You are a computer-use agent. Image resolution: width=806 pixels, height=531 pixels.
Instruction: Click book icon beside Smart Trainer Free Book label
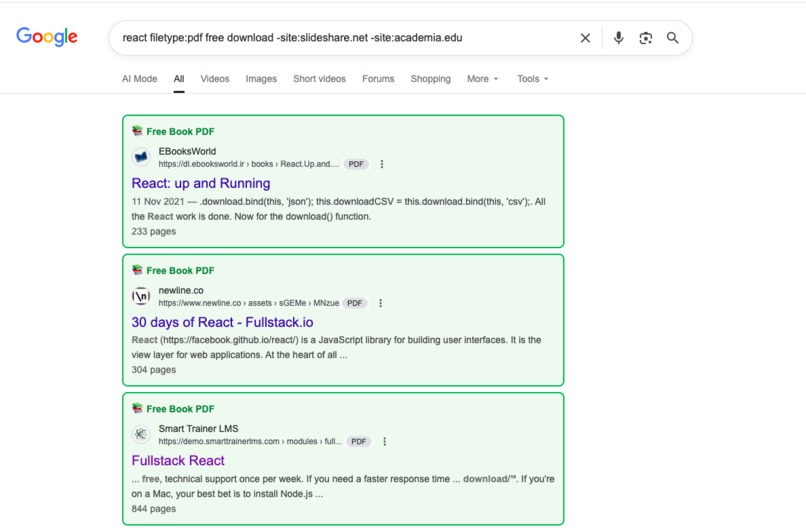pyautogui.click(x=137, y=408)
